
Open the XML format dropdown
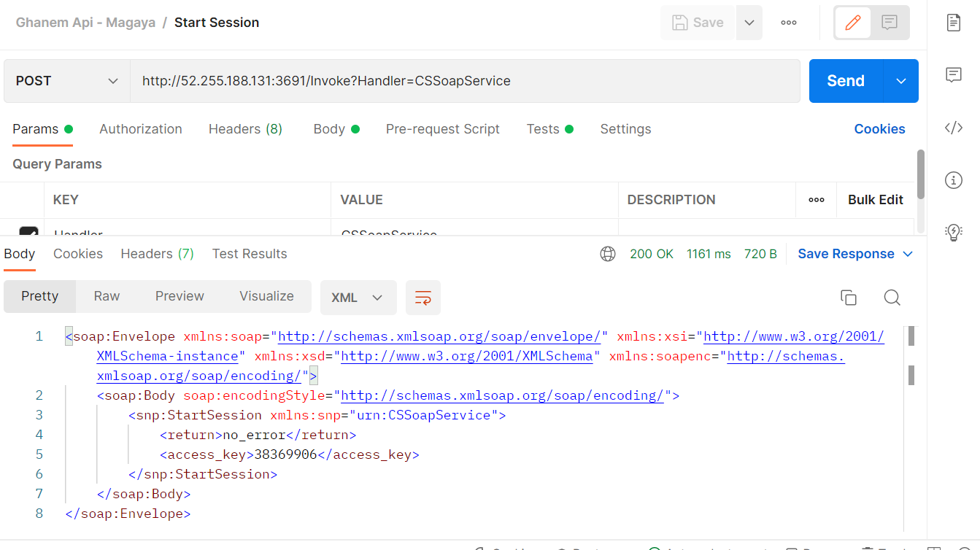(358, 298)
